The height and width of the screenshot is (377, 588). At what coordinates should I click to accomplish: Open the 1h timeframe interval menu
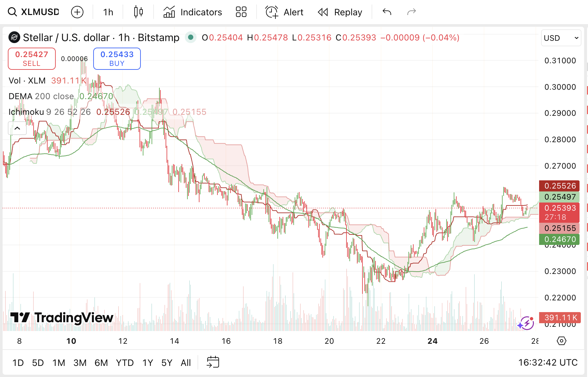click(108, 12)
